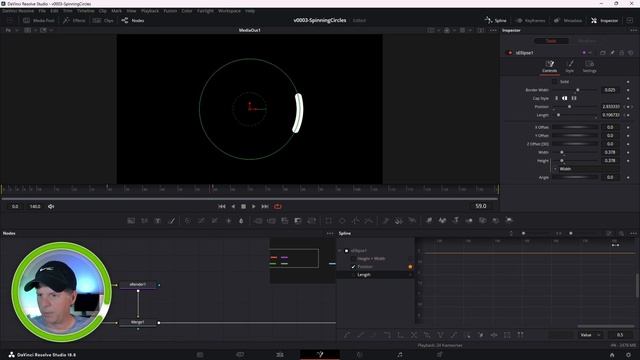The width and height of the screenshot is (640, 360).
Task: Open the Workspace menu
Action: click(229, 11)
